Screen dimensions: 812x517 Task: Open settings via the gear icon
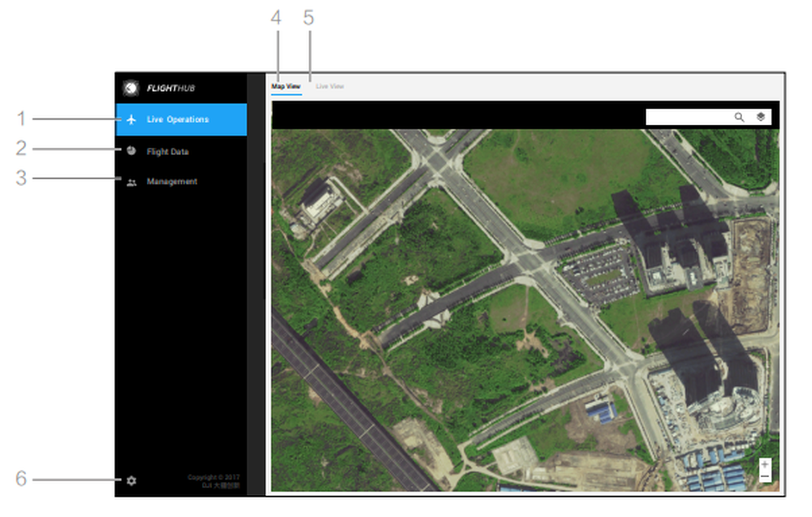tap(132, 480)
